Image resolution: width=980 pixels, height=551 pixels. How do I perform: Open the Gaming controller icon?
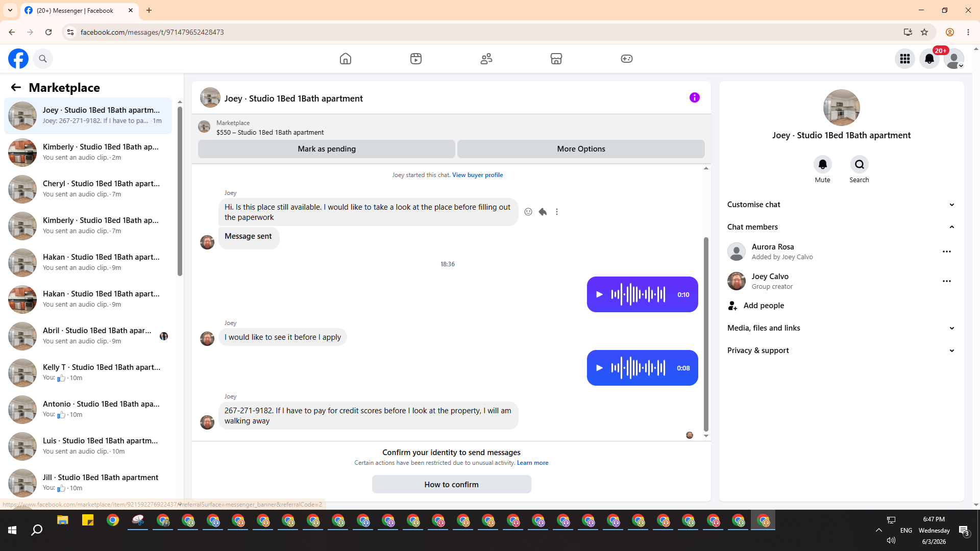tap(627, 59)
